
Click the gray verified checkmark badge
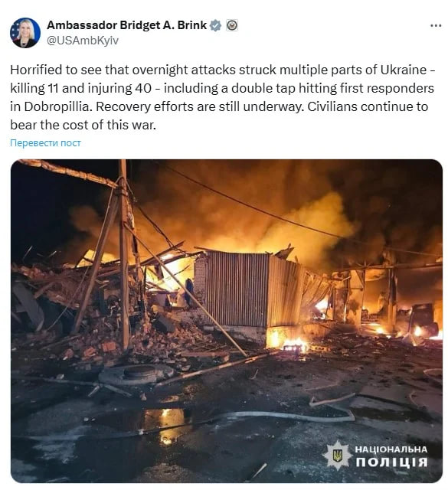click(x=215, y=25)
